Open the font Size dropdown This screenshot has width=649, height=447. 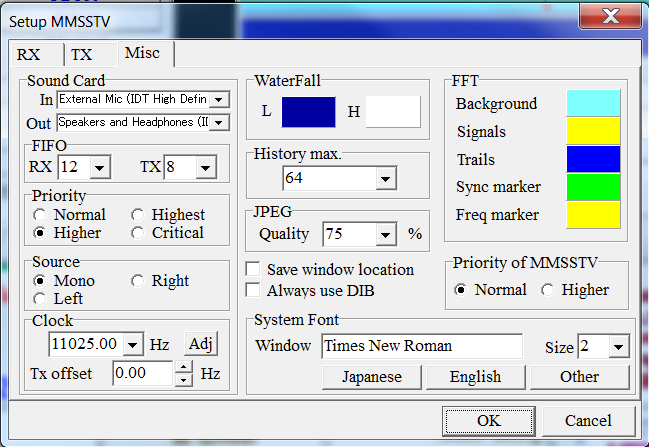tap(619, 346)
